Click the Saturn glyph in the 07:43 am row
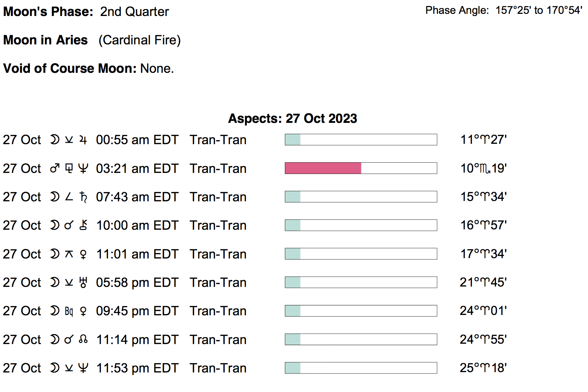Viewport: 588px width, 392px height. 83,197
